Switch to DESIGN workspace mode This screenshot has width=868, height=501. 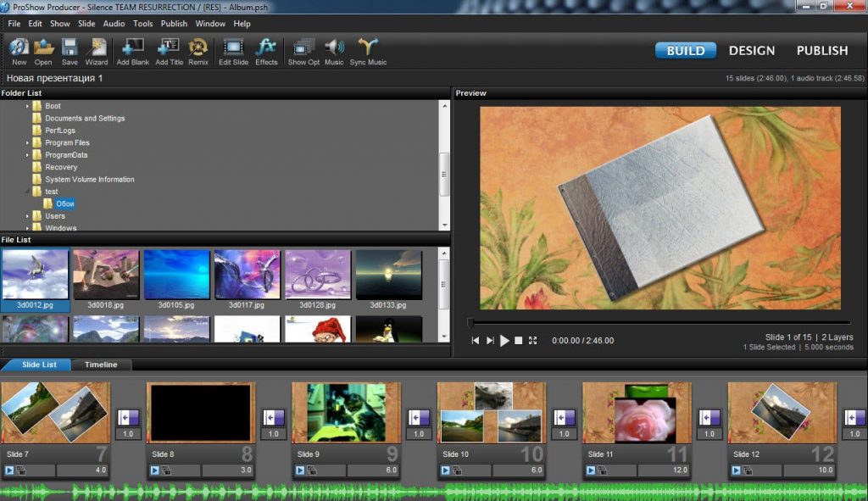pos(751,51)
